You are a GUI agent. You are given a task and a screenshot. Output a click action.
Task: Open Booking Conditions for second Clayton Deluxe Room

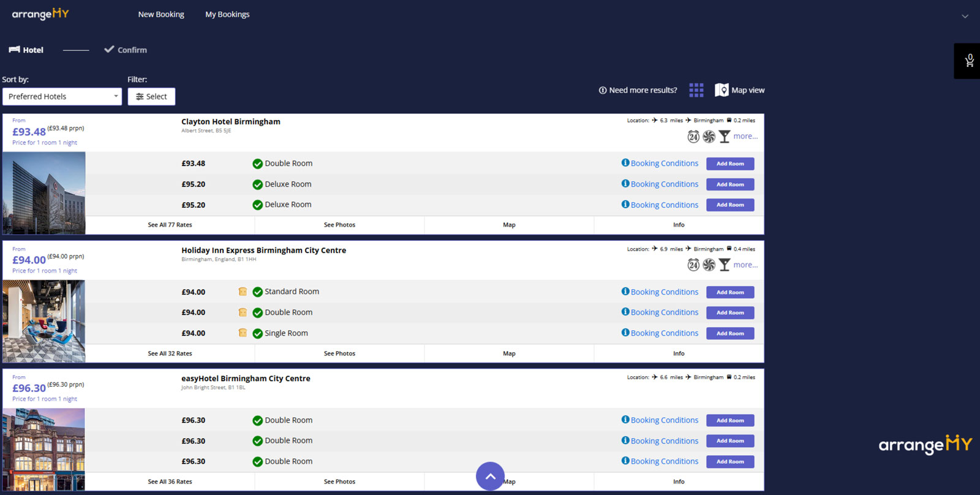[665, 205]
